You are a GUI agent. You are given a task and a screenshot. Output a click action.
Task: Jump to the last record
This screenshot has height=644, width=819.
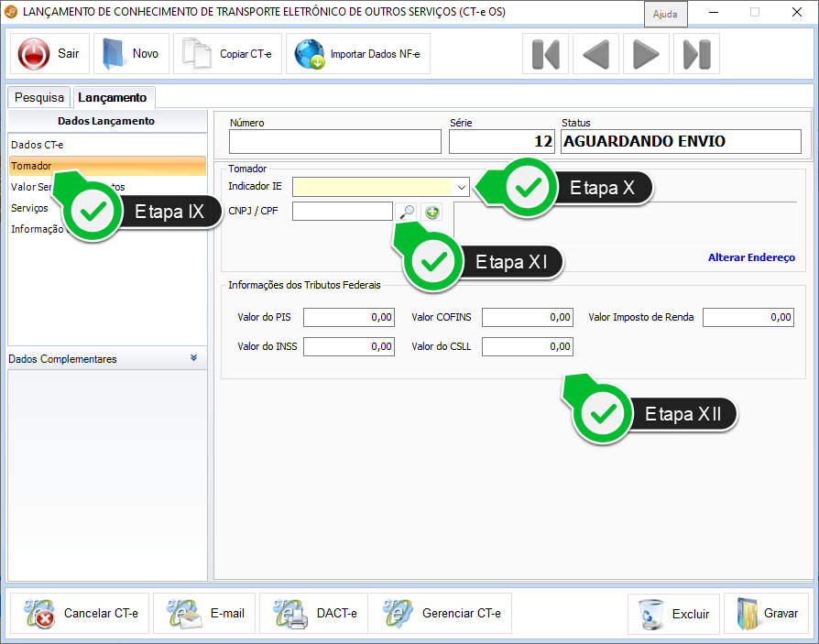click(x=696, y=54)
